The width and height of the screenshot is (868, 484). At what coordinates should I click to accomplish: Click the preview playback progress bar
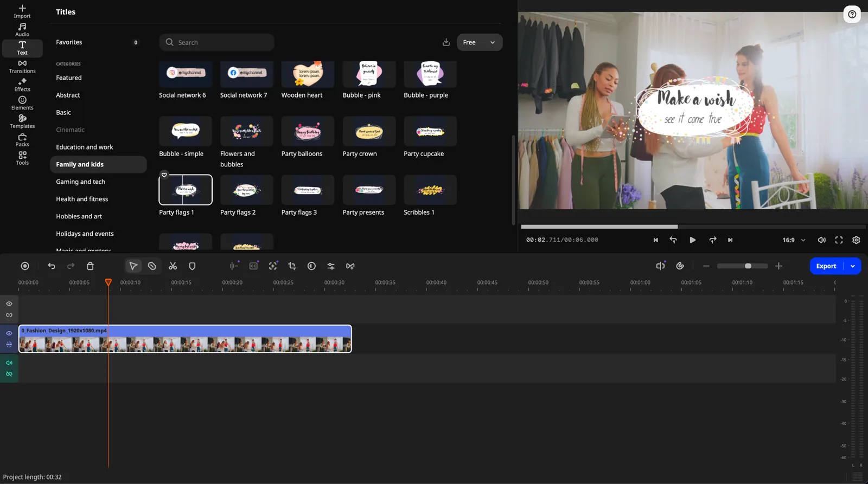(x=693, y=227)
